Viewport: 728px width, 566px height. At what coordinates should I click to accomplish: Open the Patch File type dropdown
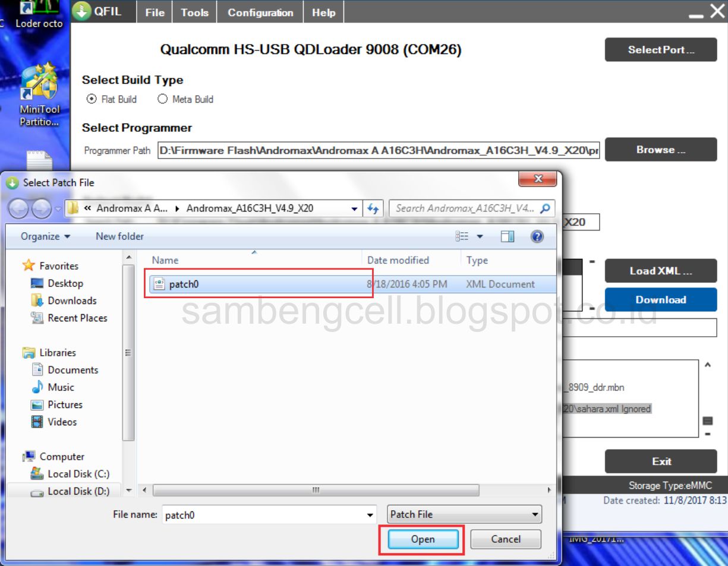point(464,514)
